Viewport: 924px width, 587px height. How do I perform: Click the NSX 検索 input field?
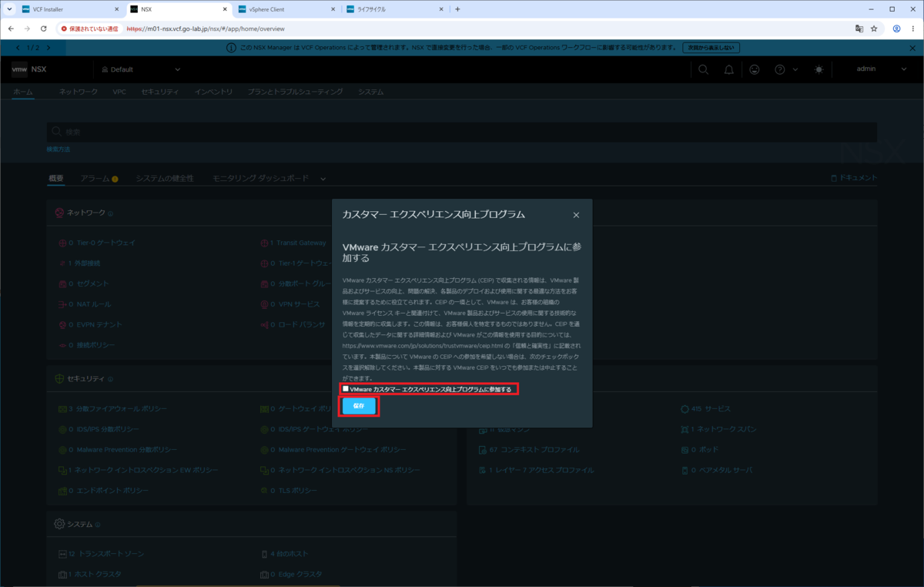tap(462, 132)
